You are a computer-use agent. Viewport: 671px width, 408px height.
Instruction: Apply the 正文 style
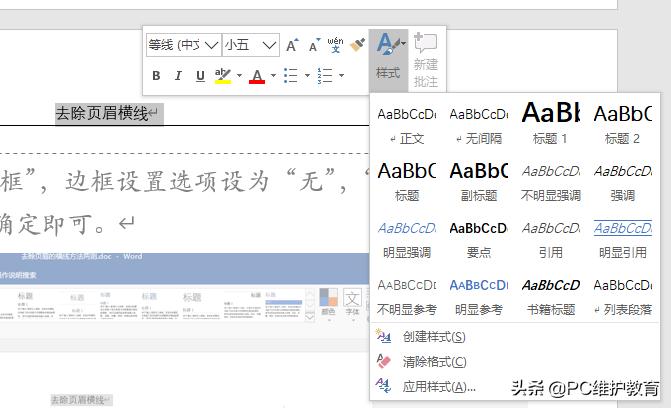[407, 125]
